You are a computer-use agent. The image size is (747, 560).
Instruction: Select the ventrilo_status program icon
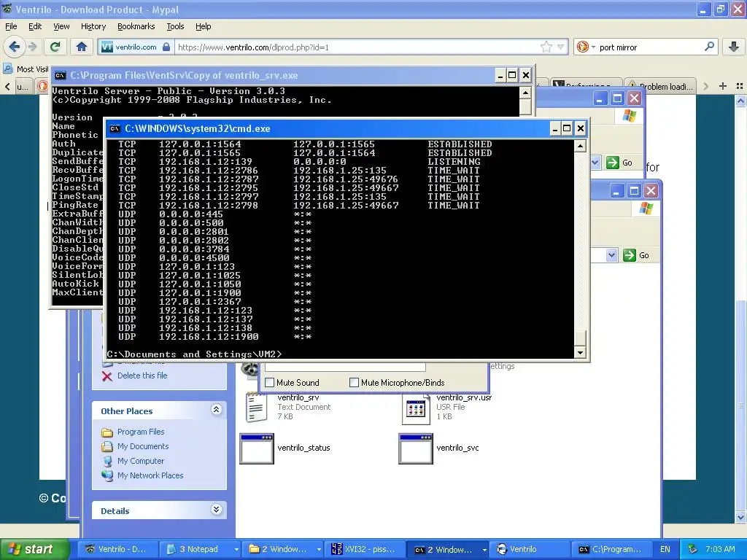(x=256, y=448)
